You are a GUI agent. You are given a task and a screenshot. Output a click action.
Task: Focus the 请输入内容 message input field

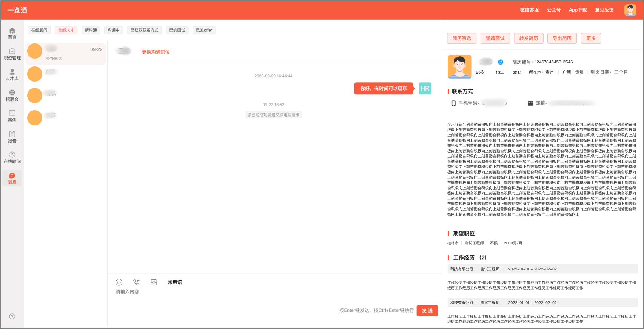pyautogui.click(x=275, y=296)
